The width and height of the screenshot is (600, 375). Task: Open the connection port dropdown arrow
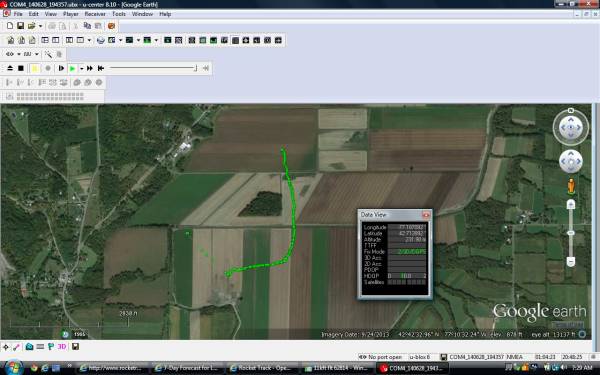[x=18, y=54]
